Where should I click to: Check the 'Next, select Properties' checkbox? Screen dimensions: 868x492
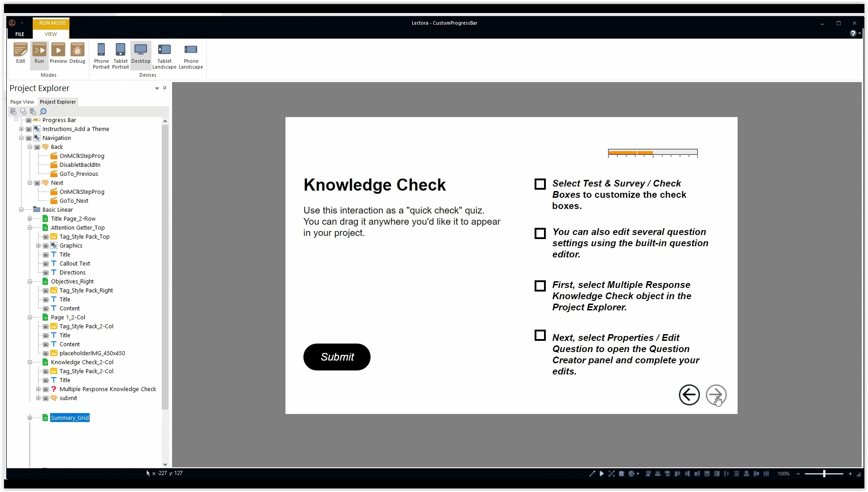point(540,335)
